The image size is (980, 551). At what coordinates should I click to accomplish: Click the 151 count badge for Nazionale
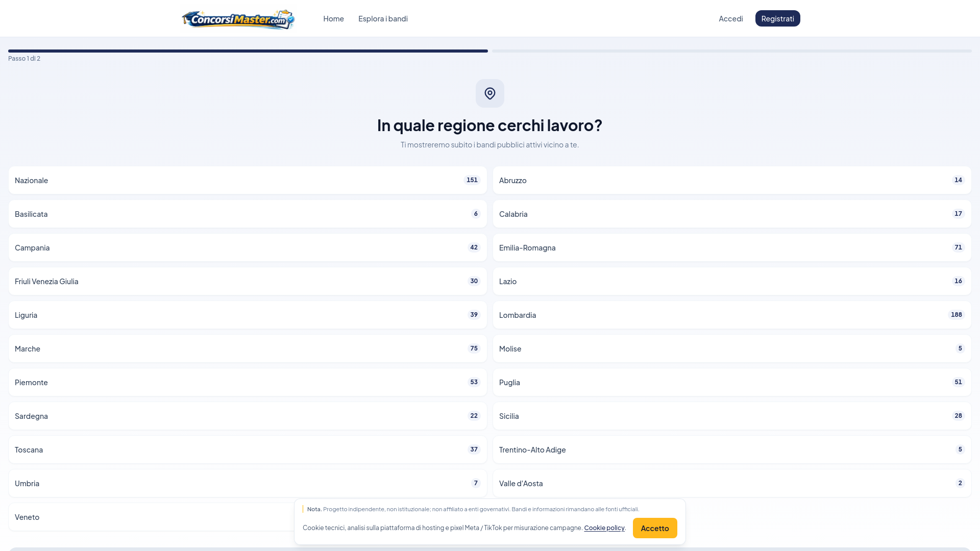472,180
